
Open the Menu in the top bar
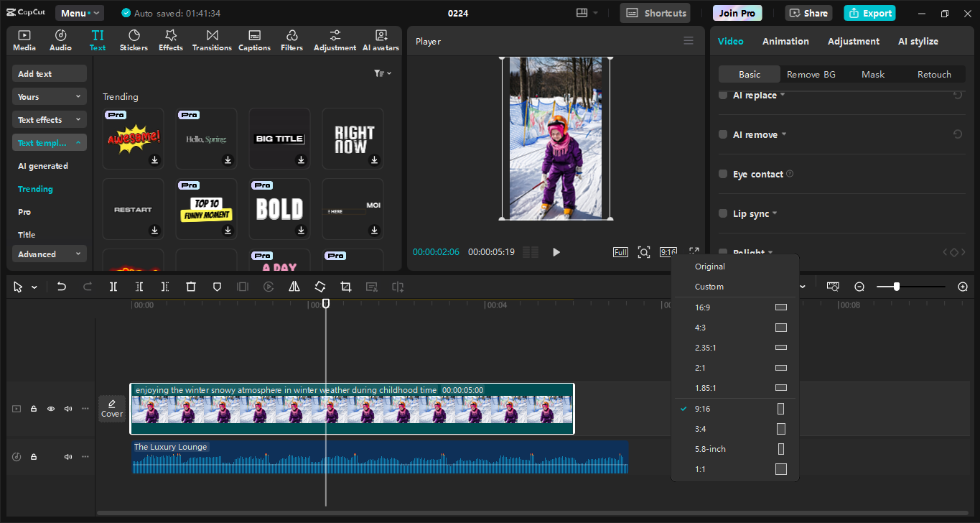click(x=79, y=12)
